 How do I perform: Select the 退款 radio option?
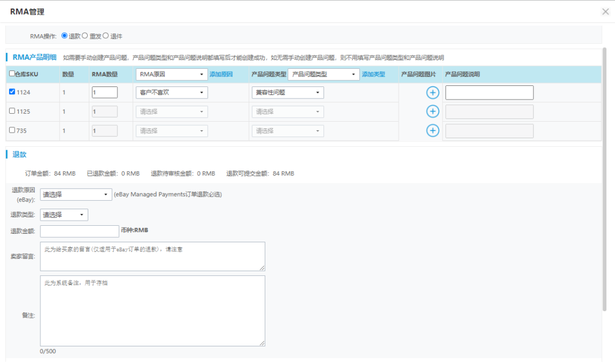(x=64, y=36)
